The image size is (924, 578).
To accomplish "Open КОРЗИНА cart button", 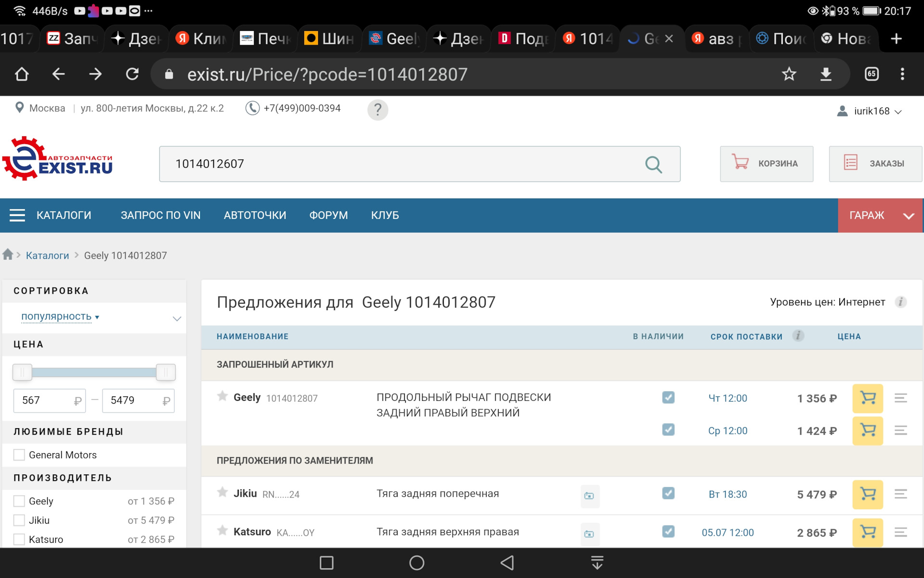I will click(x=767, y=164).
